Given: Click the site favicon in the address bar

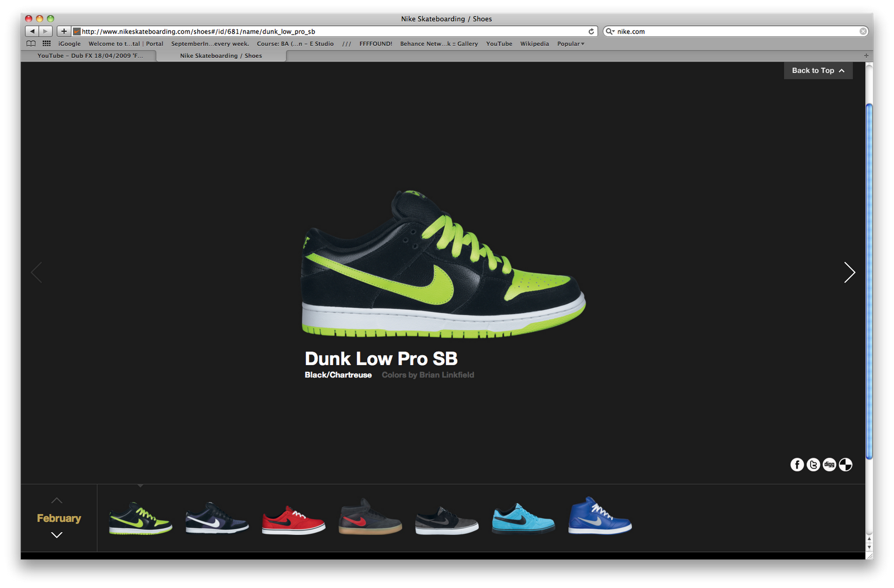Looking at the screenshot, I should click(77, 31).
